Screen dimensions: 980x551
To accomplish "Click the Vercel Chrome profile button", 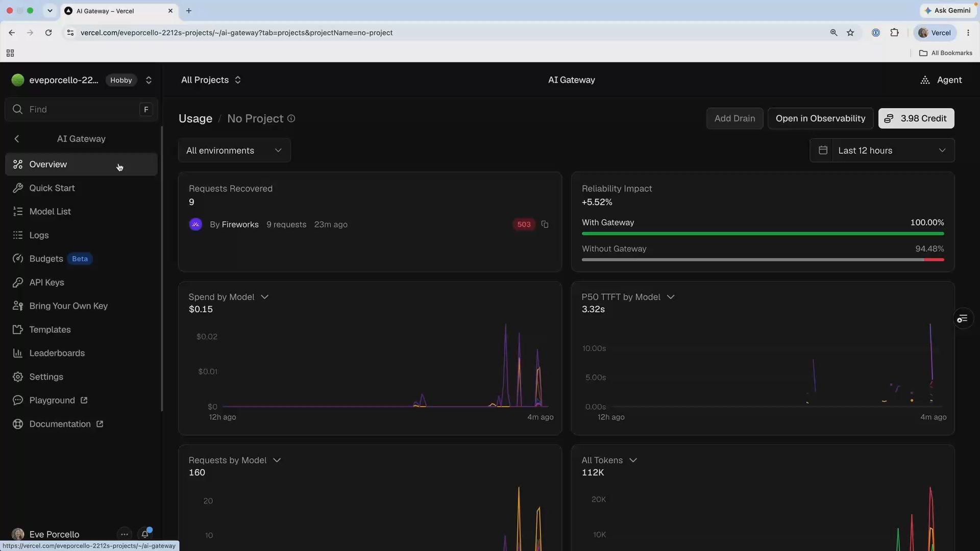I will (935, 33).
